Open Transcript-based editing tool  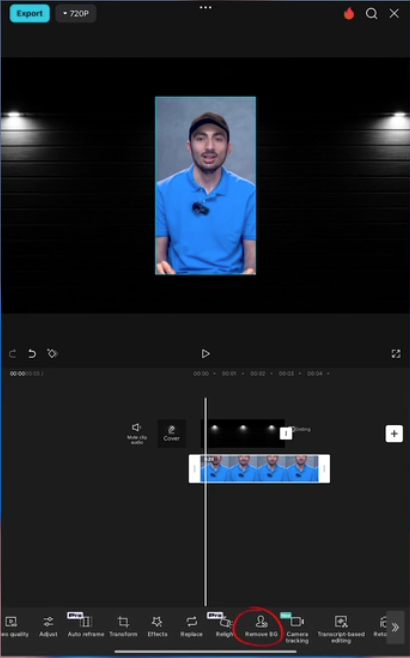[341, 629]
